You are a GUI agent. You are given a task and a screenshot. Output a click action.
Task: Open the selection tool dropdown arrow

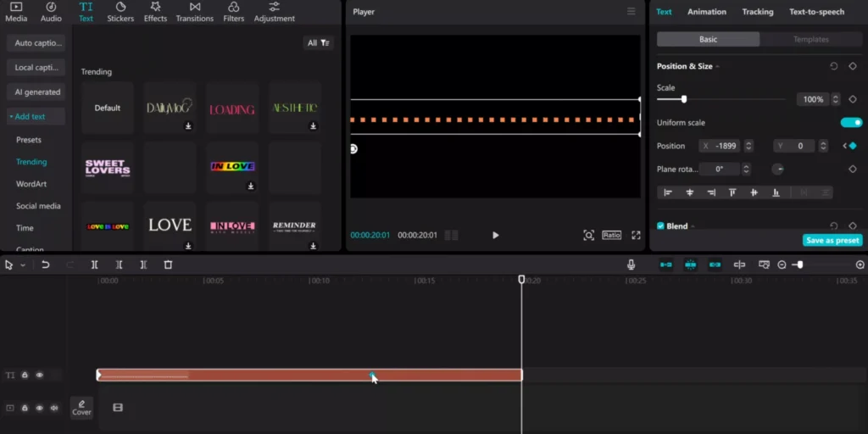coord(23,265)
